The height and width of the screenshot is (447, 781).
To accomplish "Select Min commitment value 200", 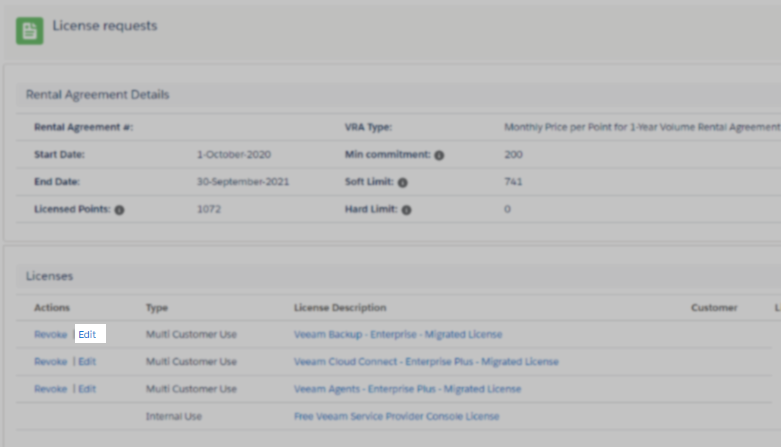I will coord(513,154).
